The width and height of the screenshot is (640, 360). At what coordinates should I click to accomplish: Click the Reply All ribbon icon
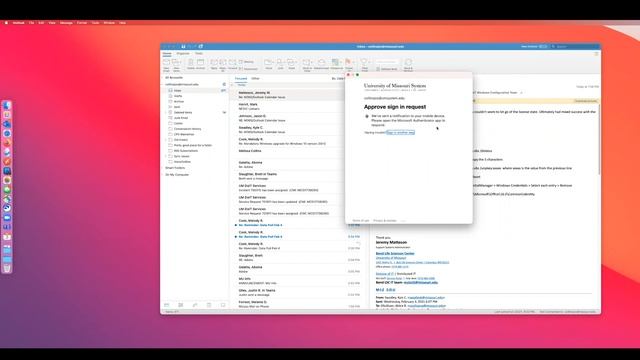coord(223,64)
